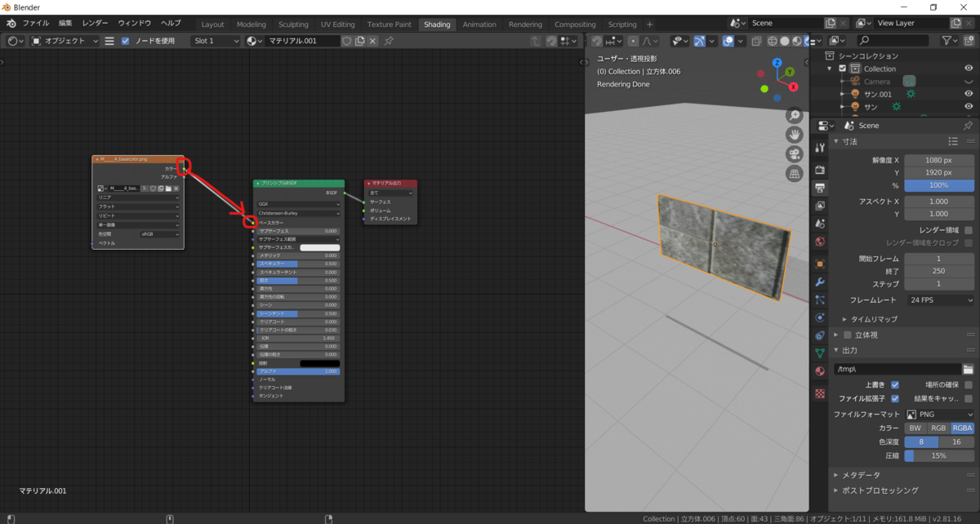Enable the 場所の確保 checkbox

pos(969,384)
